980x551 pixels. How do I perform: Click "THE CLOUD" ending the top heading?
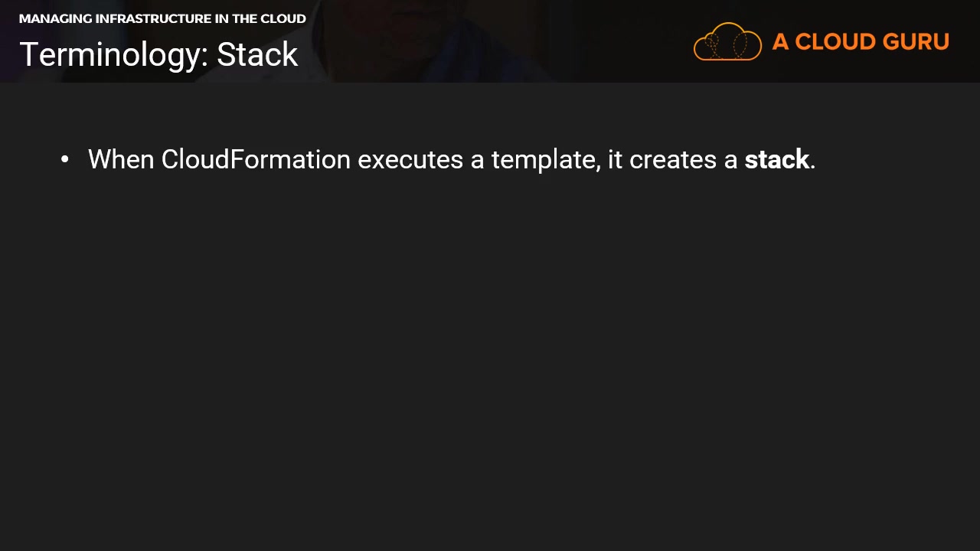point(269,18)
